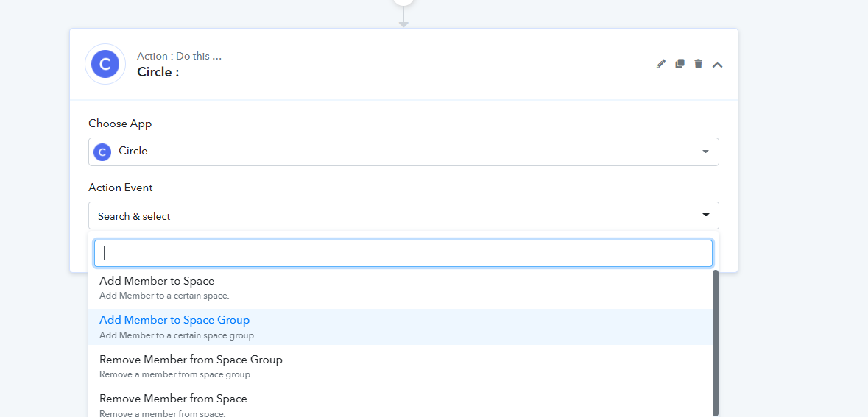Select Add Member to Space option
Image resolution: width=868 pixels, height=417 pixels.
tap(401, 288)
